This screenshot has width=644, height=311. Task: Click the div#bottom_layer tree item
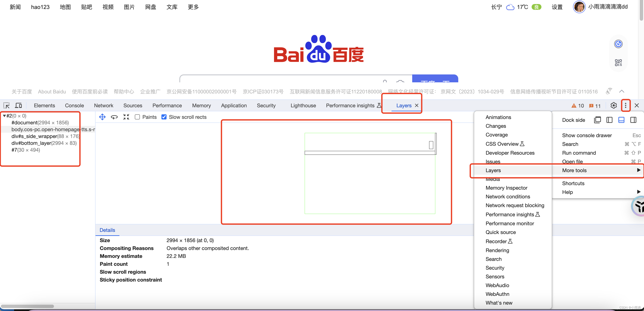coord(44,142)
